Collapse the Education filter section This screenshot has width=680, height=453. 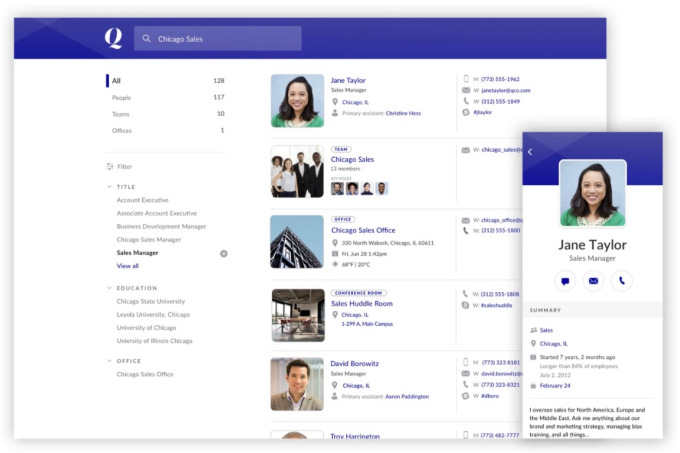(110, 288)
